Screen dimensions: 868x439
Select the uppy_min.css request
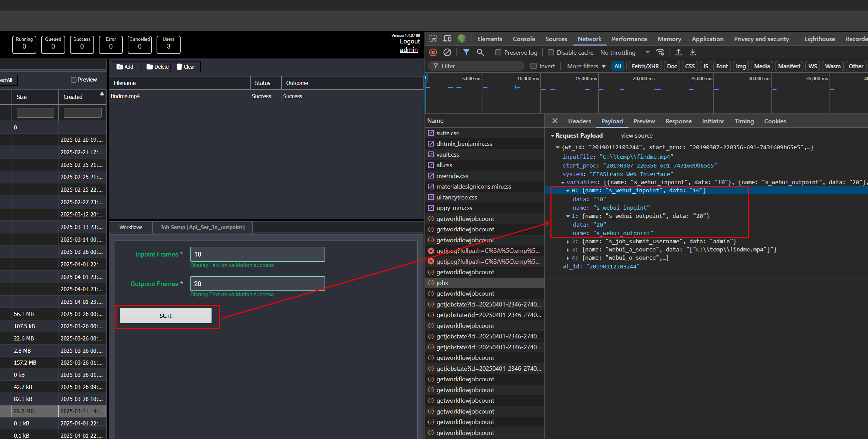[485, 208]
